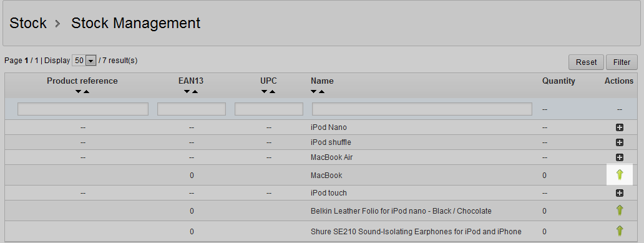The width and height of the screenshot is (644, 243).
Task: Focus the EAN13 filter field
Action: click(x=192, y=109)
